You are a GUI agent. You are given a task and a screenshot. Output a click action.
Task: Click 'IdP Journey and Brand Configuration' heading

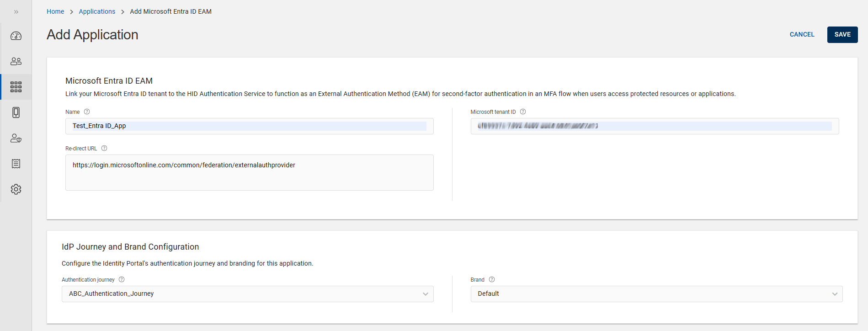(130, 247)
